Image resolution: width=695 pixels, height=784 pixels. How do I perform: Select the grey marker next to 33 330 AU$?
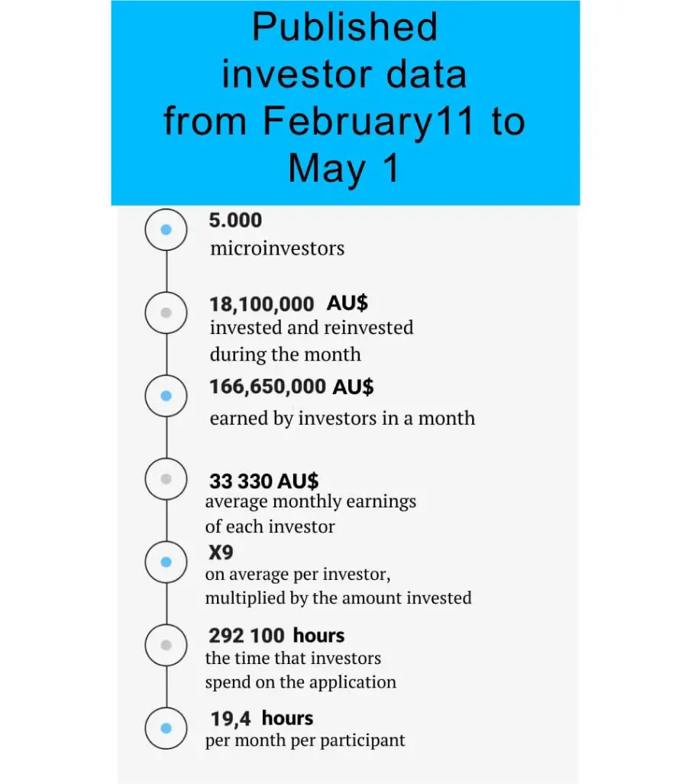(x=166, y=478)
